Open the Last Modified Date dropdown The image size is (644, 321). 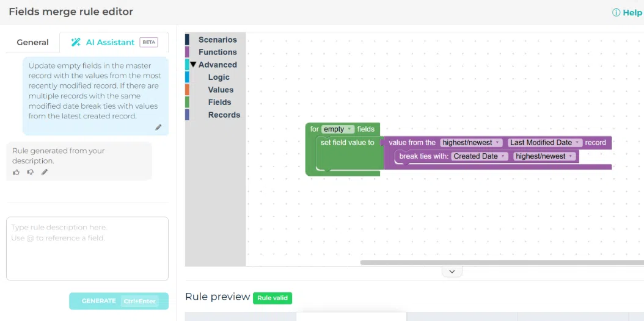[544, 143]
